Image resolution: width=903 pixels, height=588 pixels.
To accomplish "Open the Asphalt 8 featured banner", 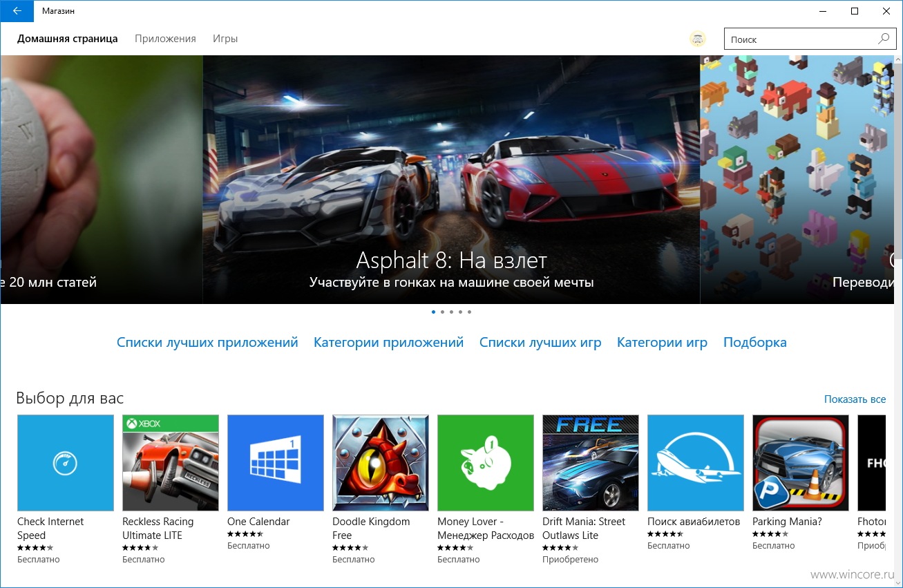I will point(451,180).
